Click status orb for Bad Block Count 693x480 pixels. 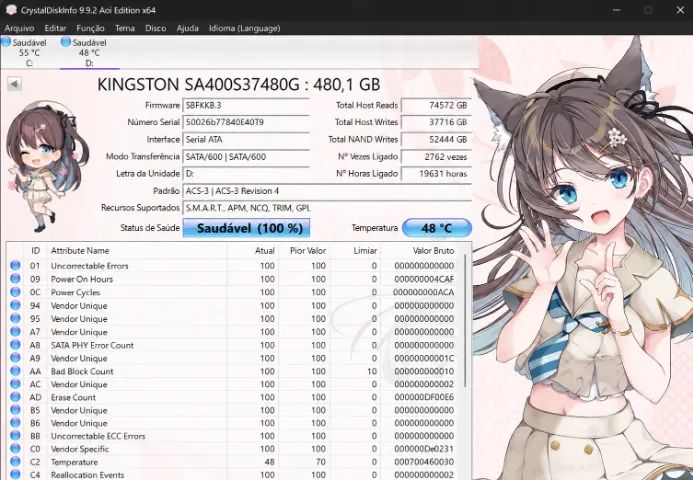click(x=15, y=371)
